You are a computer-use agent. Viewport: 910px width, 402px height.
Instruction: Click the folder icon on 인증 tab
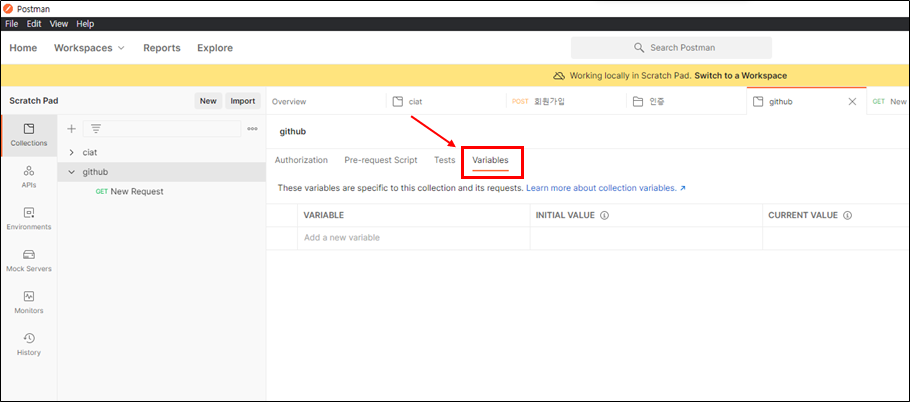point(638,102)
